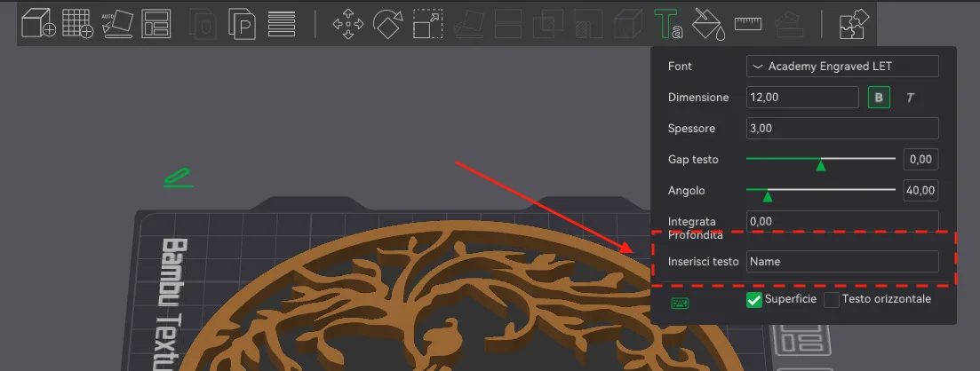Screen dimensions: 980x371
Task: Click the Add plate grid icon
Action: click(x=78, y=24)
